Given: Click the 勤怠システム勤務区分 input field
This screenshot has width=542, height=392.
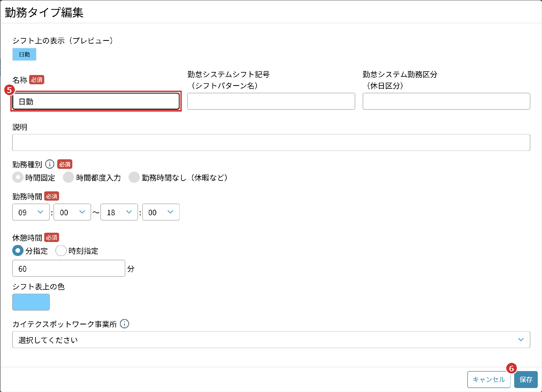Looking at the screenshot, I should [446, 101].
